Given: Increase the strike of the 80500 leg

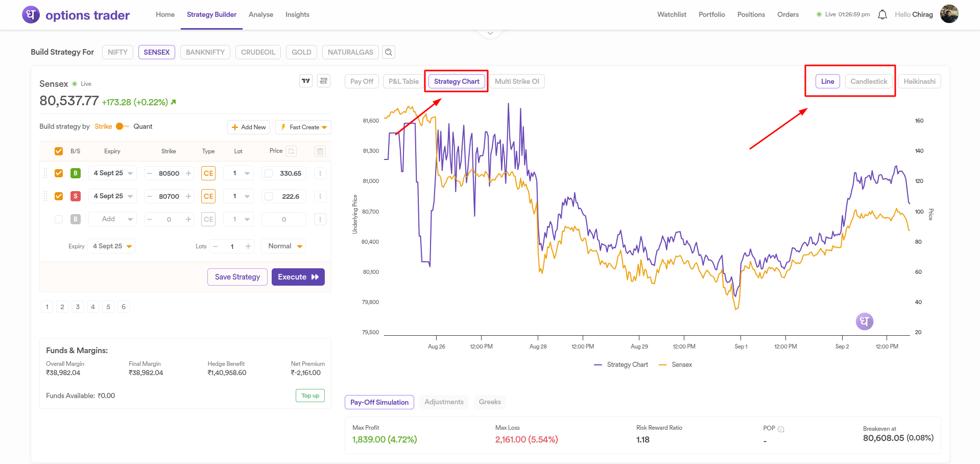Looking at the screenshot, I should [188, 173].
